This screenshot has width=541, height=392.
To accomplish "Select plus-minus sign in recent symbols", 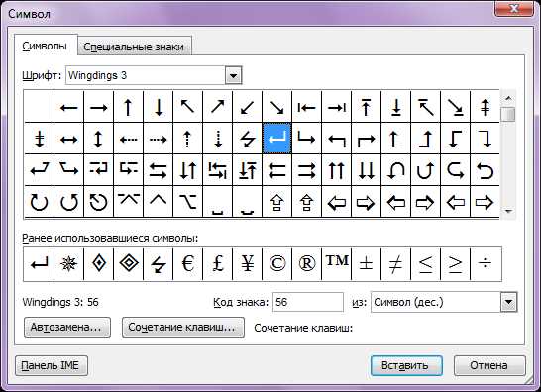I will (x=366, y=264).
